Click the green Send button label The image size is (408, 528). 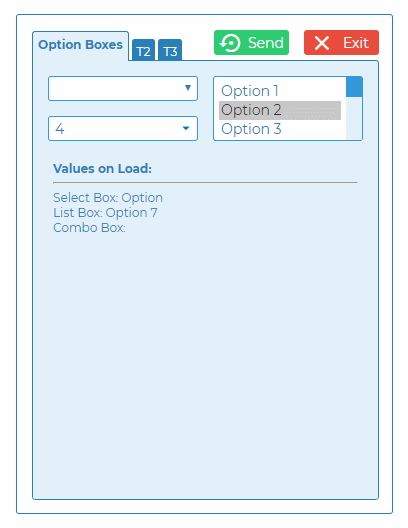click(266, 43)
